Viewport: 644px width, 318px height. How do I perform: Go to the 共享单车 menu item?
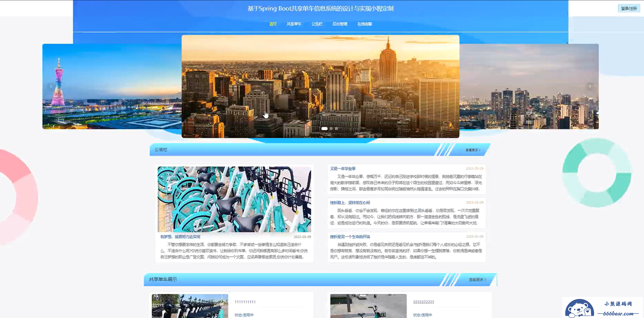294,24
